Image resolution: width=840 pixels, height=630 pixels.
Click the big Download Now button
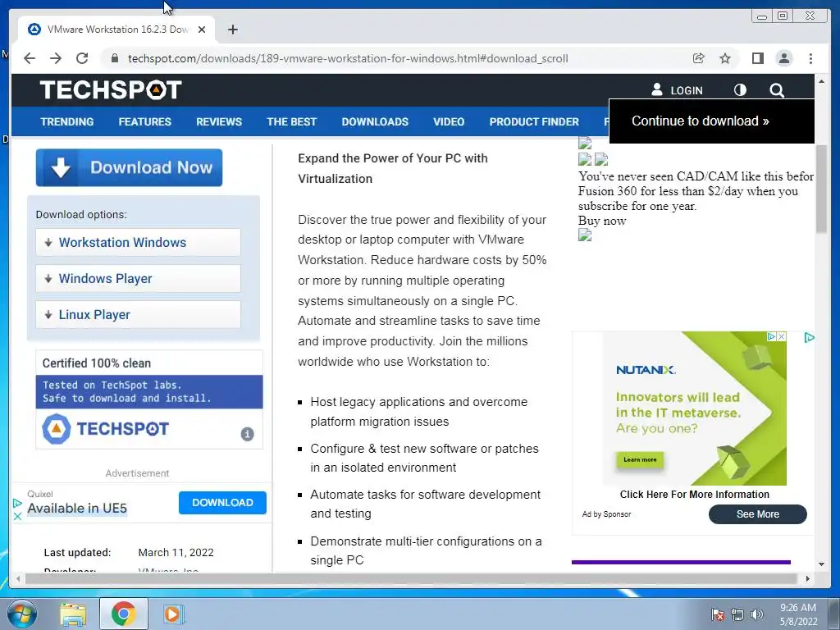(x=129, y=167)
